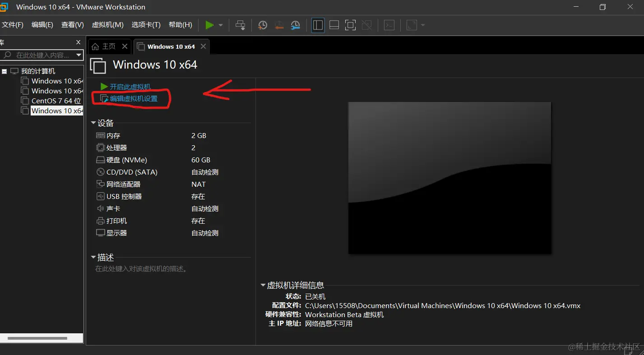This screenshot has height=355, width=644.
Task: Open the 虚拟机(M) menu
Action: pyautogui.click(x=107, y=25)
